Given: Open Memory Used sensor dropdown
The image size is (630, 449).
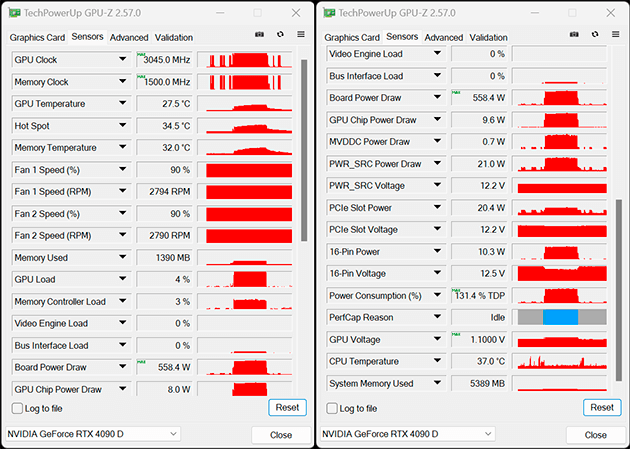Looking at the screenshot, I should (123, 257).
